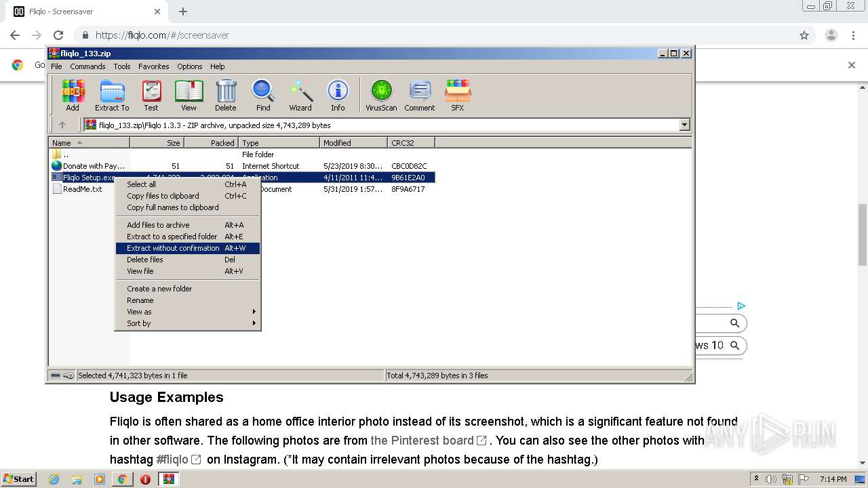Click the Extract To toolbar icon
Image resolution: width=868 pixels, height=488 pixels.
[112, 95]
